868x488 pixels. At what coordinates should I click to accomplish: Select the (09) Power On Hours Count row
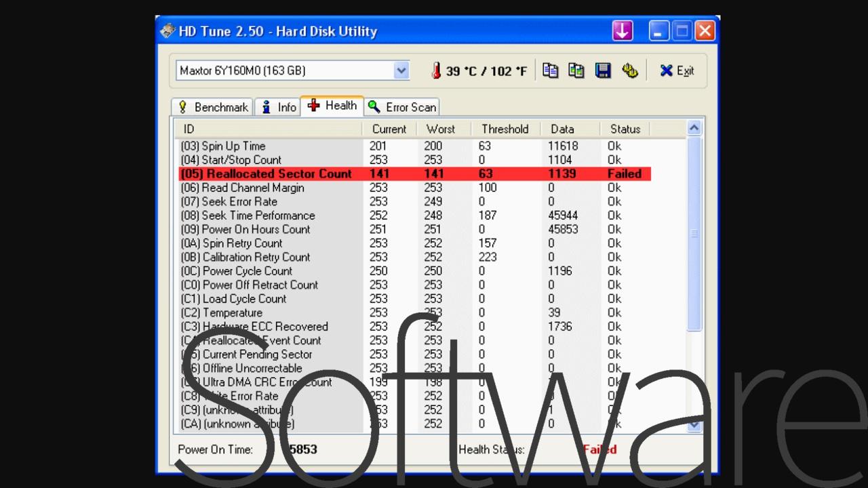point(414,229)
